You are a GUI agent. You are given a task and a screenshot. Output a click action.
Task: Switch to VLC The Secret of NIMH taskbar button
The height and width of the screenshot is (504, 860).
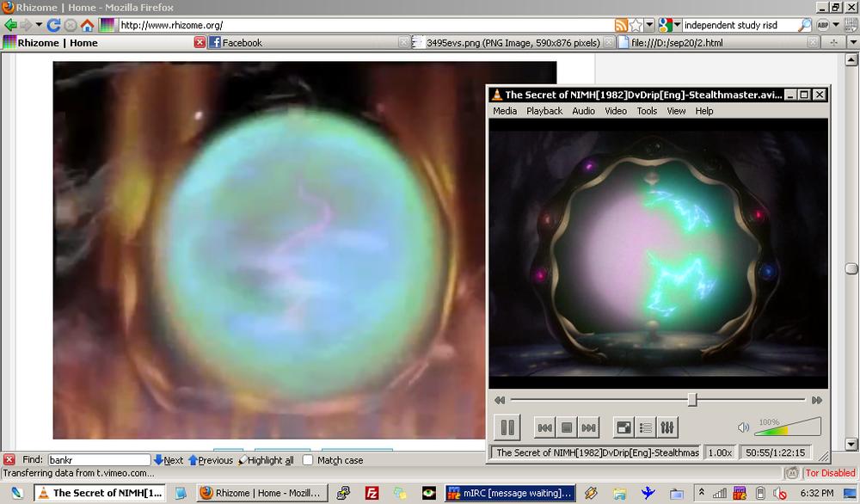[x=99, y=493]
